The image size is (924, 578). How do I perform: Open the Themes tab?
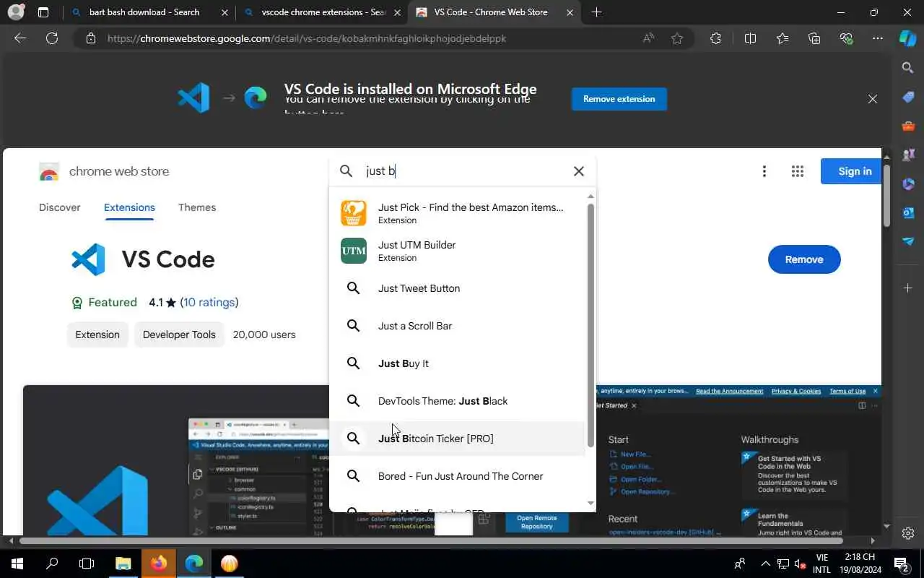click(197, 207)
